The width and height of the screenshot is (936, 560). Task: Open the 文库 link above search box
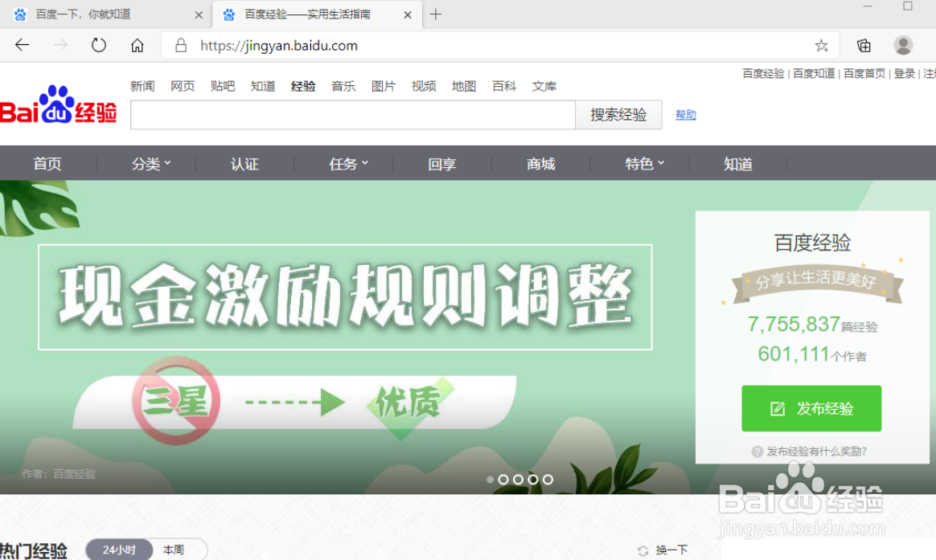(544, 87)
